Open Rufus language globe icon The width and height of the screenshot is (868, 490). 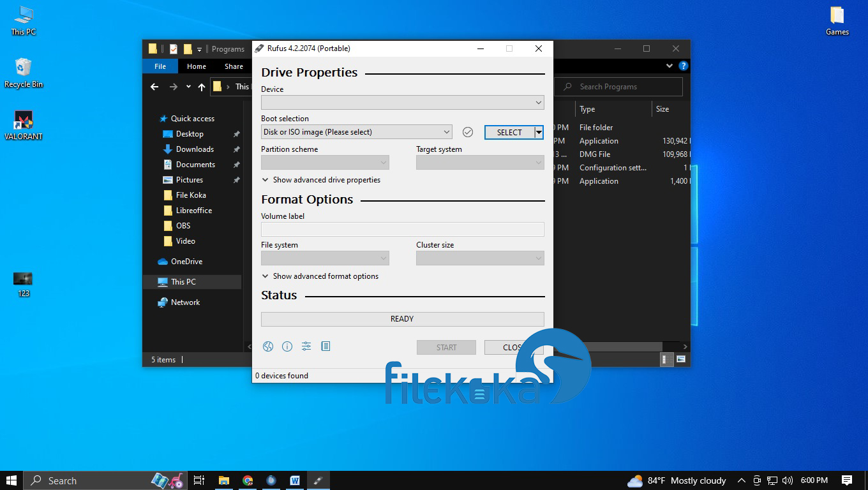pos(268,346)
